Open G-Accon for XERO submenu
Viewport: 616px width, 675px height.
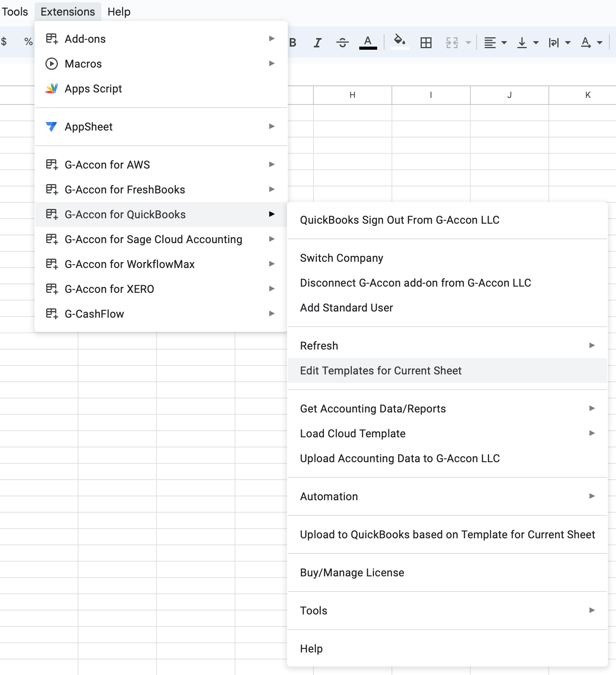coord(161,289)
